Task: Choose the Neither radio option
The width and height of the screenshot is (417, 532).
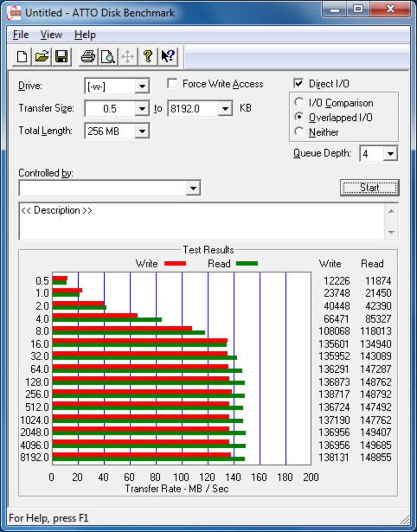Action: click(299, 132)
